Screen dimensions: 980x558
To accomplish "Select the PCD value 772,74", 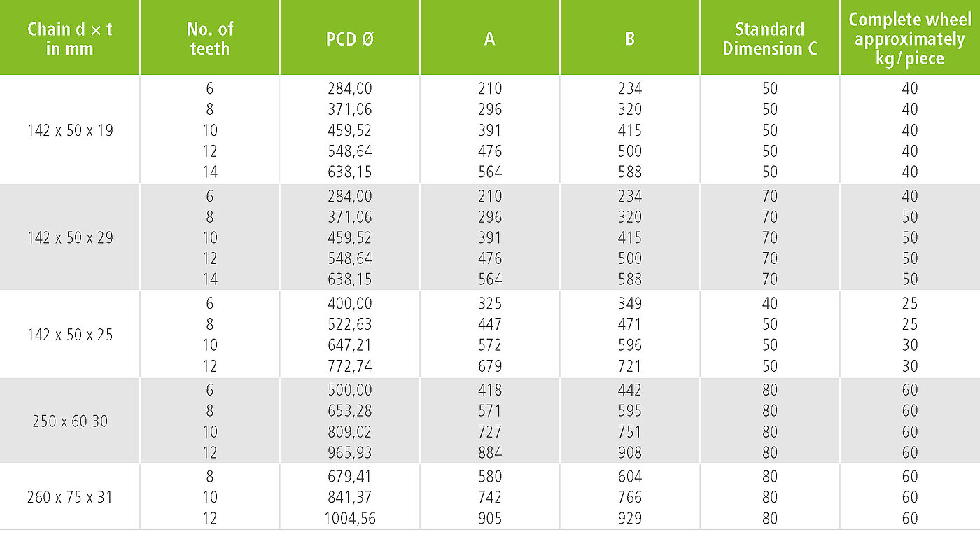I will [350, 366].
